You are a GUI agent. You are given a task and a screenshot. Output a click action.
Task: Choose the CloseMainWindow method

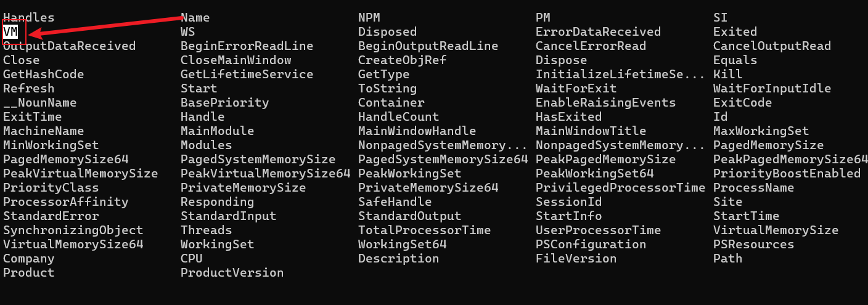(x=235, y=60)
